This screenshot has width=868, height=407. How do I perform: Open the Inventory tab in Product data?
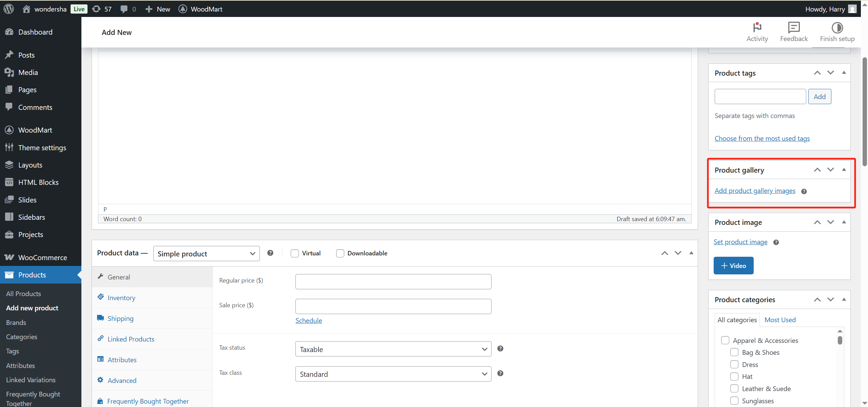tap(121, 297)
